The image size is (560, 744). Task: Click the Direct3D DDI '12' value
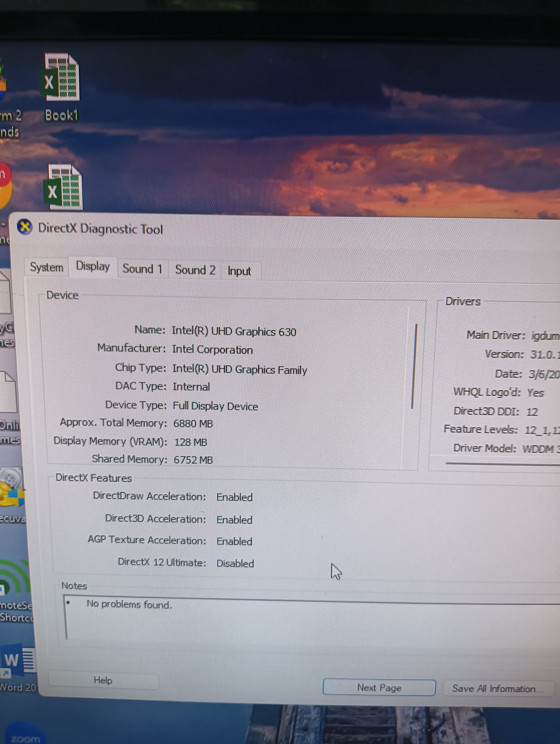[532, 412]
